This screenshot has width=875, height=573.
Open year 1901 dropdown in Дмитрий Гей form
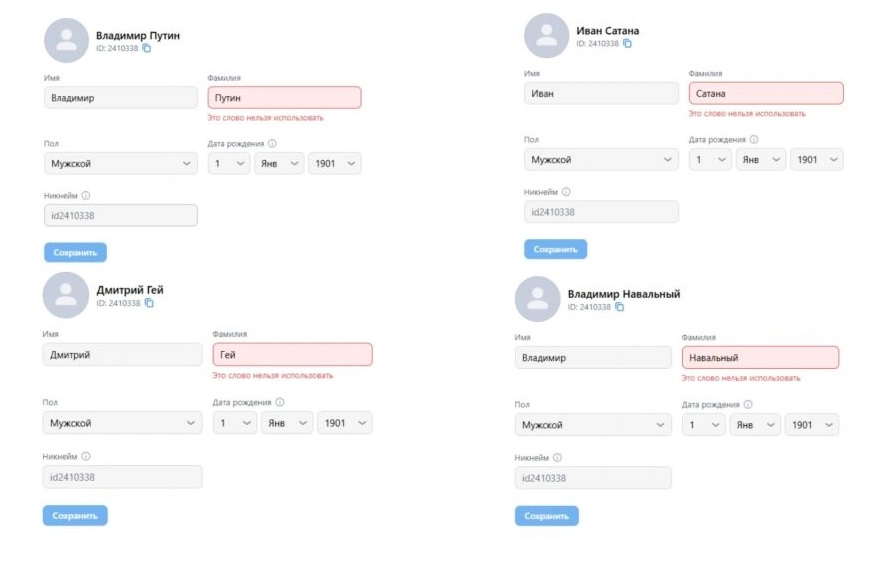344,423
